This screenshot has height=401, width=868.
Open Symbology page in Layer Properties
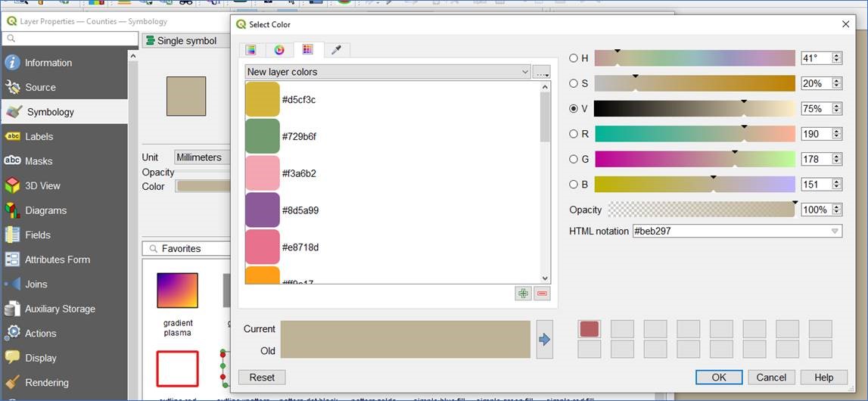click(64, 112)
